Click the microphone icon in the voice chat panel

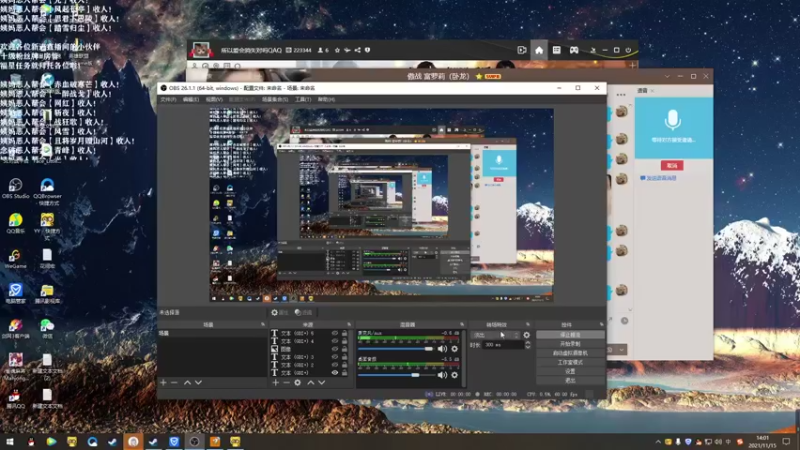coord(672,120)
